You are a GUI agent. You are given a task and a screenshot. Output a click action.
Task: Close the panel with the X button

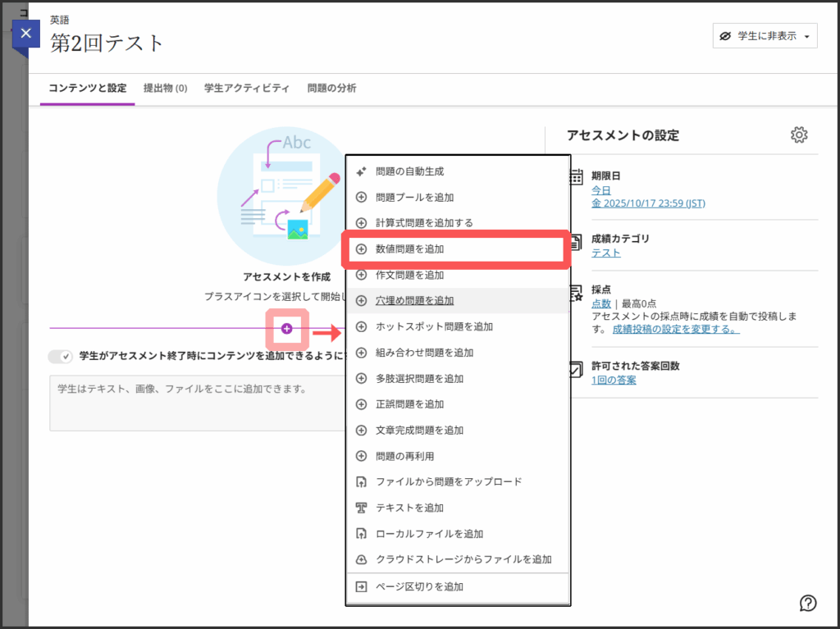tap(26, 34)
